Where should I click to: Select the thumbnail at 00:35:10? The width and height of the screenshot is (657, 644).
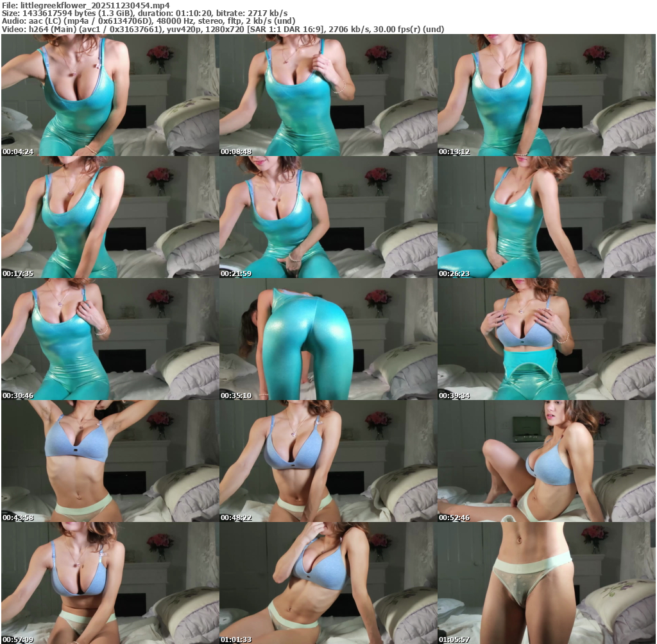(328, 339)
